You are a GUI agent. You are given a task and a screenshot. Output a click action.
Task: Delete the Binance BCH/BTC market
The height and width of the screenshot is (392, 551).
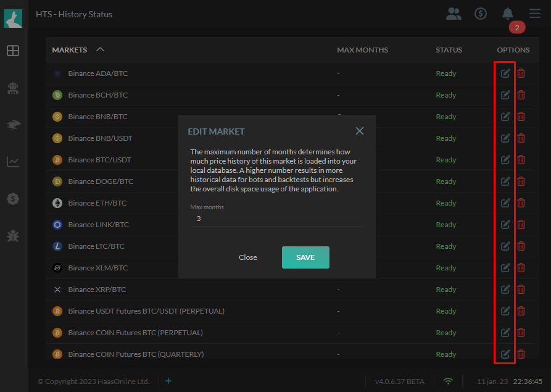(521, 95)
